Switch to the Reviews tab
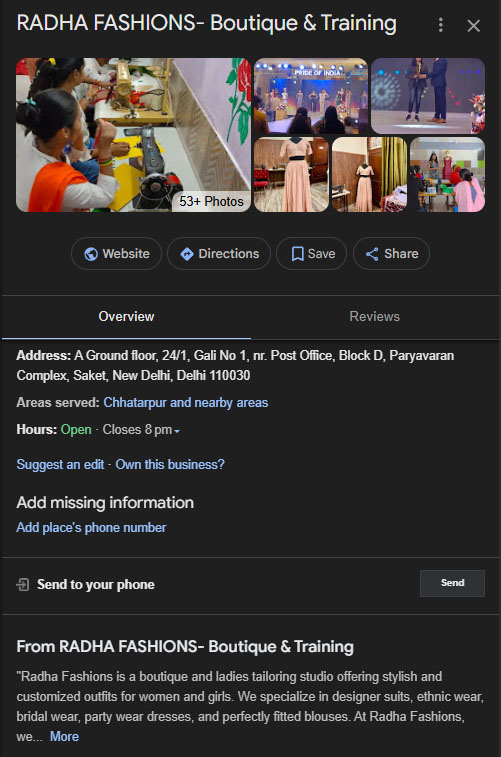The height and width of the screenshot is (757, 501). [x=375, y=317]
